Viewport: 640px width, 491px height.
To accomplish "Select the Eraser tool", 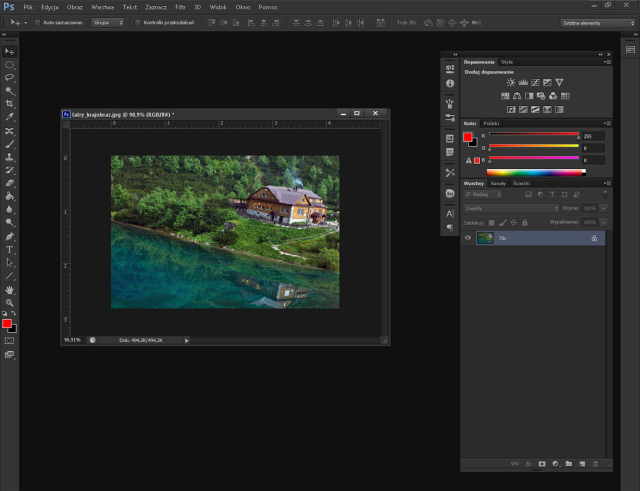I will [x=9, y=183].
